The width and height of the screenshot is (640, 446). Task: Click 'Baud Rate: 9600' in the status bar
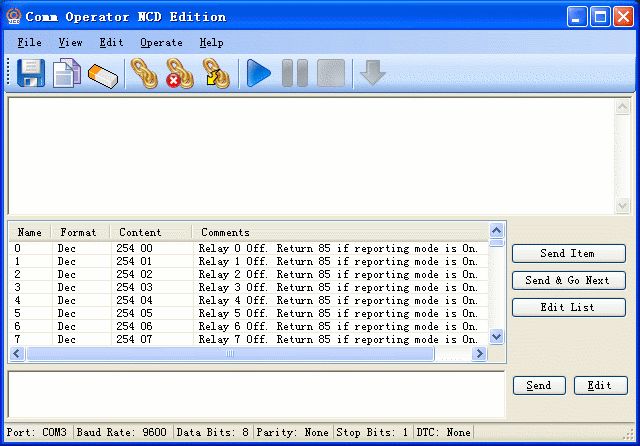pos(122,433)
